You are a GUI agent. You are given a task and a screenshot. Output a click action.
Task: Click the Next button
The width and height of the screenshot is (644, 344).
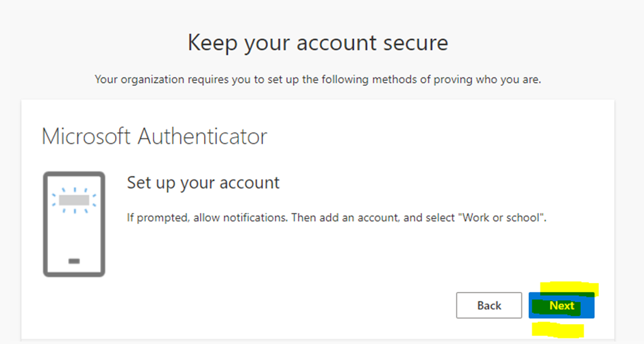click(561, 306)
